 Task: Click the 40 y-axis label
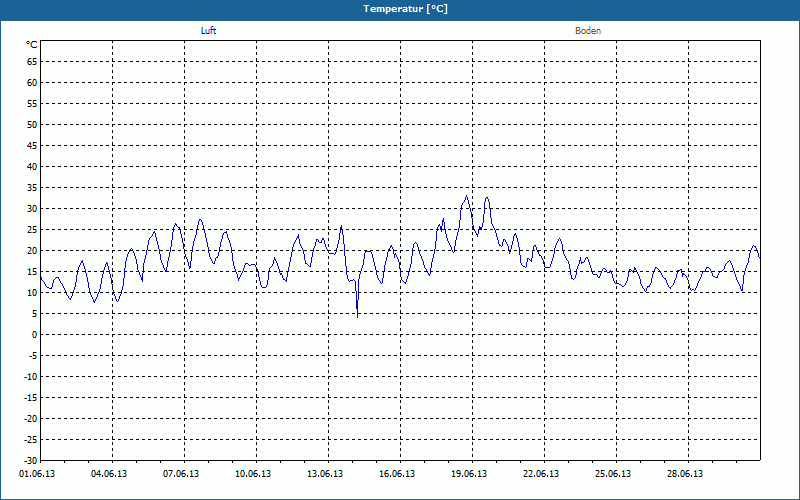tap(32, 166)
